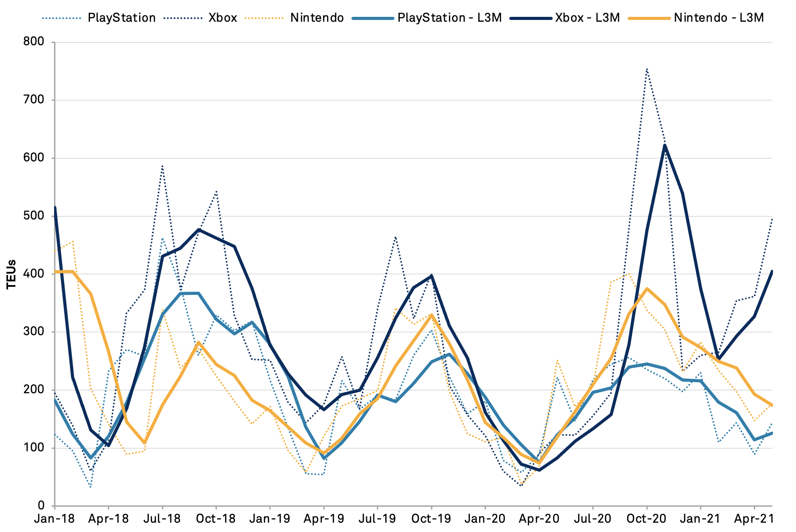Screen dimensions: 796x532
Task: Toggle the Nintendo dotted series legend entry
Action: pyautogui.click(x=317, y=18)
